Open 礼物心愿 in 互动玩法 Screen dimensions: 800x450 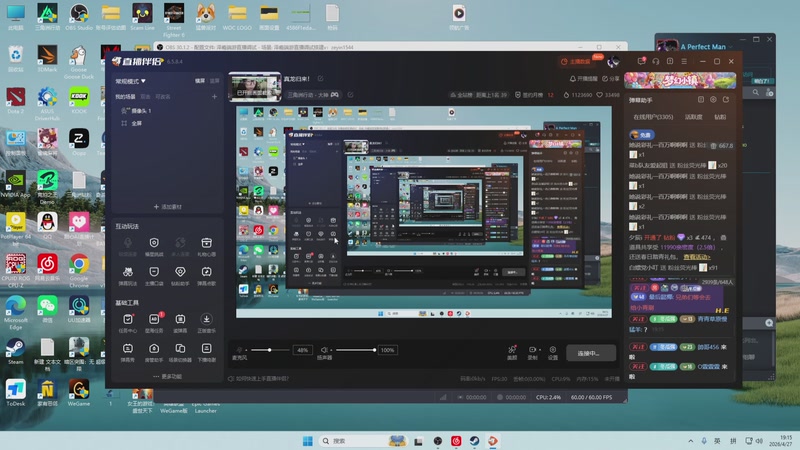pyautogui.click(x=206, y=246)
